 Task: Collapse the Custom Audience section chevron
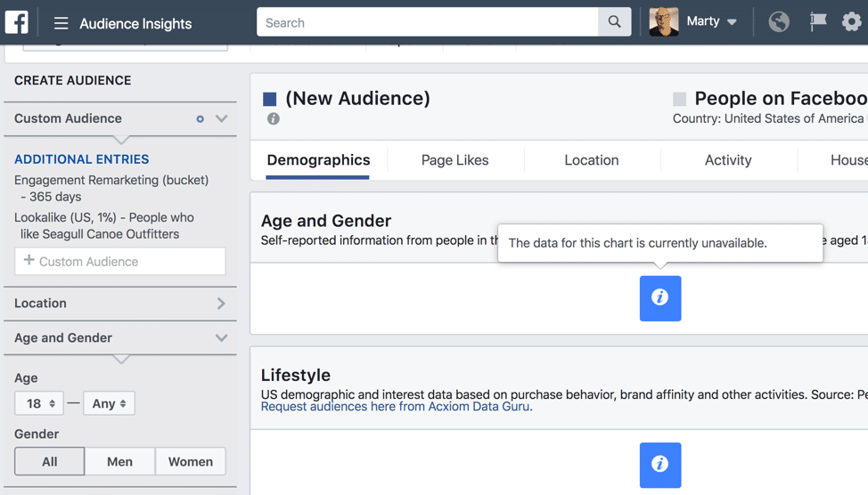tap(221, 118)
